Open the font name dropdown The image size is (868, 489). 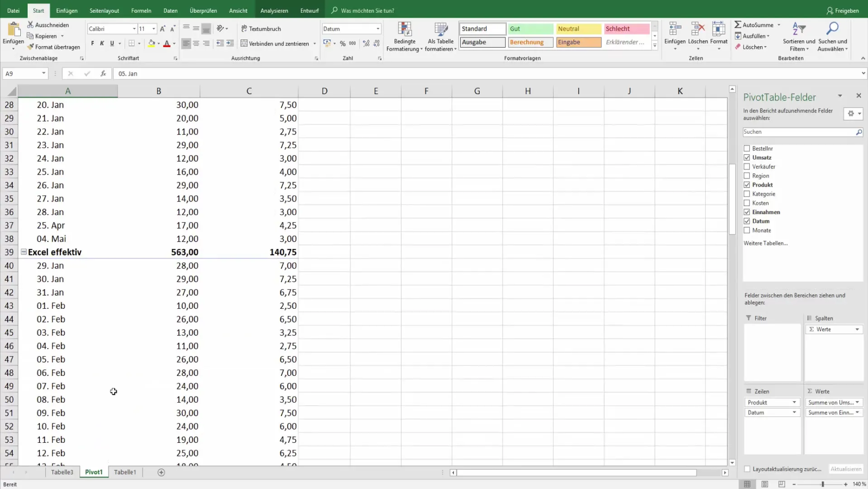coord(134,29)
